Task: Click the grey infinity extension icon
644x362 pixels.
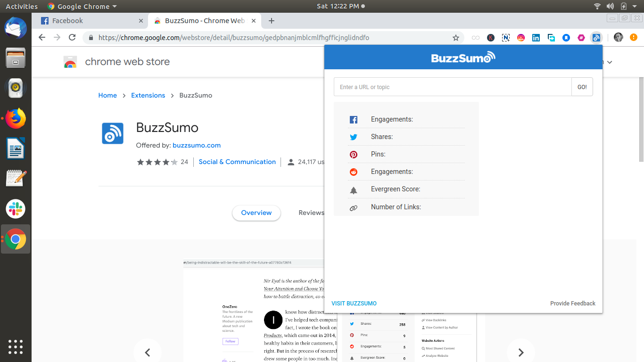Action: [476, 38]
